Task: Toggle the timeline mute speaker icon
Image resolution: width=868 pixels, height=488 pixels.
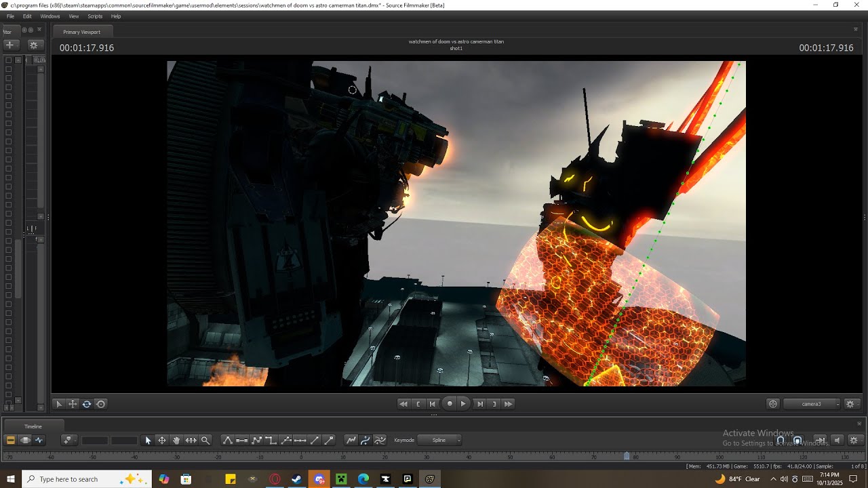Action: (837, 440)
